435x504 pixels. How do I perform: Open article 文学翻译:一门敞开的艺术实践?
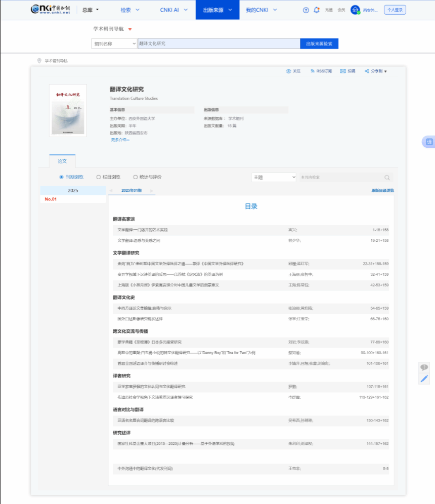(142, 230)
